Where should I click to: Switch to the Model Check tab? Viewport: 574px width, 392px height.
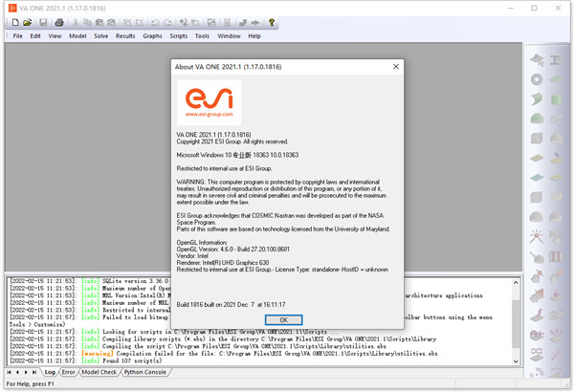[99, 372]
